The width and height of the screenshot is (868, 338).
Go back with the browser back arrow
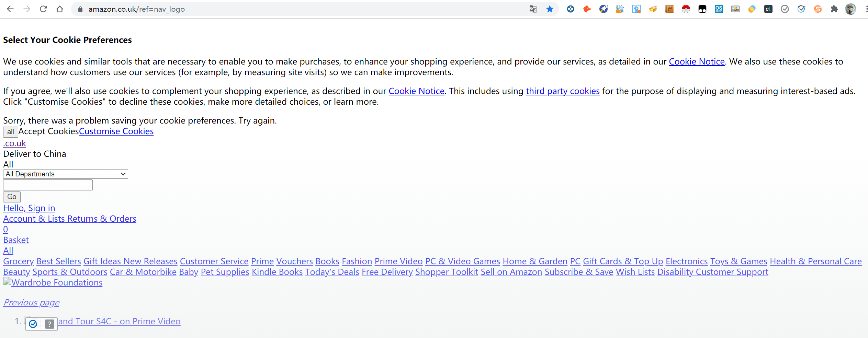(10, 9)
